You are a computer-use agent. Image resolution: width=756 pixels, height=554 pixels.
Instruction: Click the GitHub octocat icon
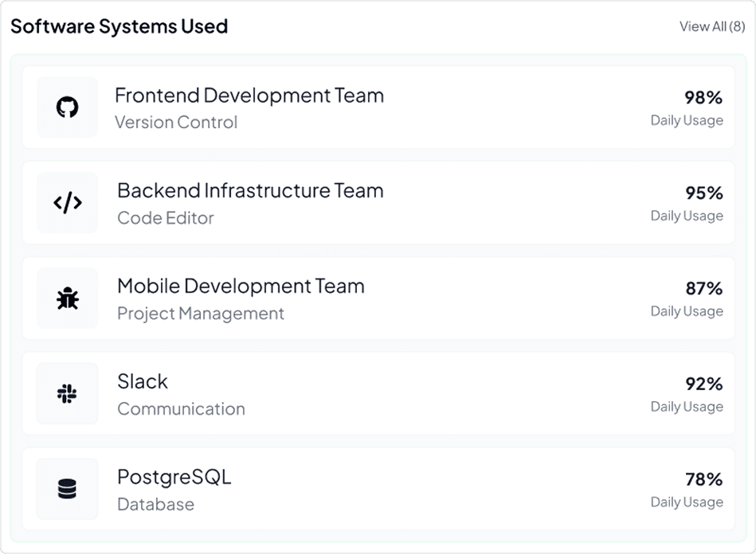click(x=68, y=107)
